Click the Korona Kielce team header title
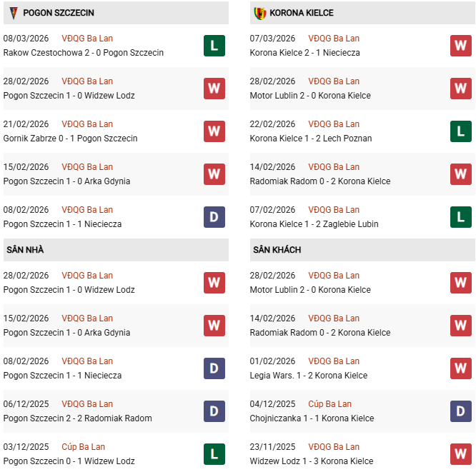Viewport: 476px width, 472px height. [x=302, y=13]
